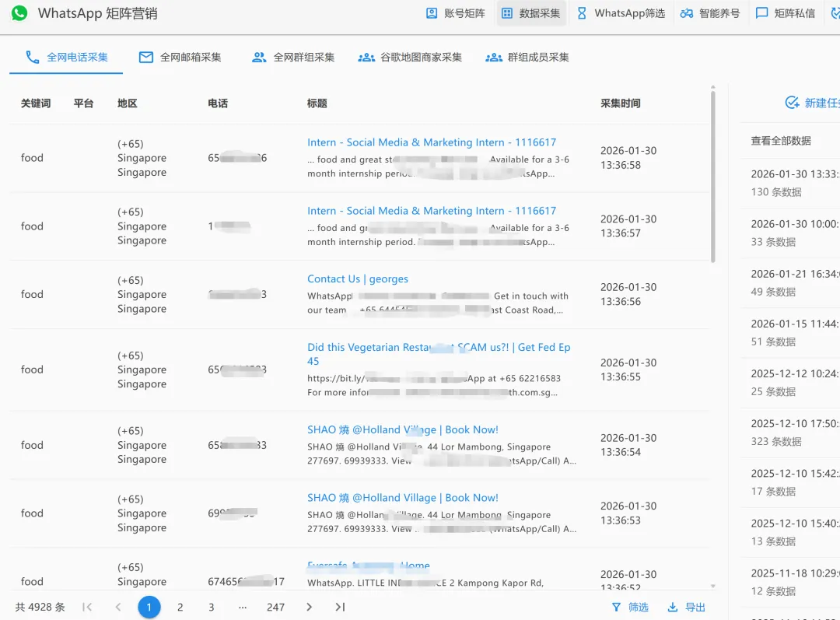Select 查看全部数据 in the right panel
The height and width of the screenshot is (620, 840).
[x=781, y=141]
